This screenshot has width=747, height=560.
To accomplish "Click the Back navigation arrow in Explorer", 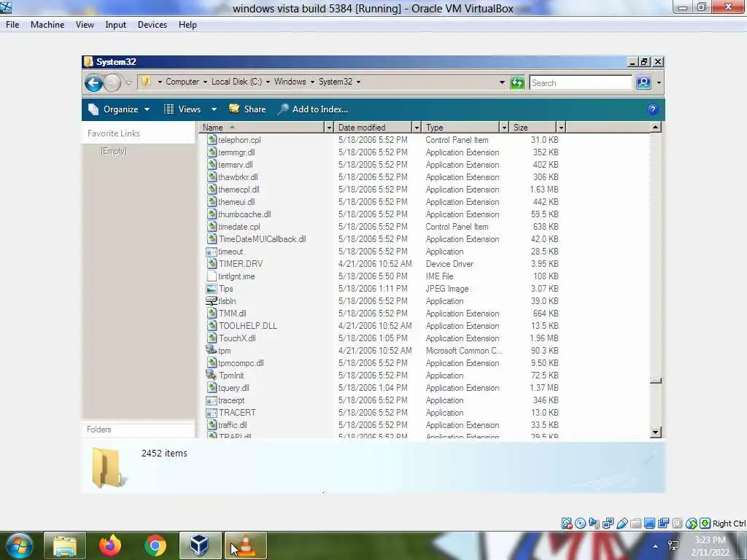I will [x=94, y=83].
